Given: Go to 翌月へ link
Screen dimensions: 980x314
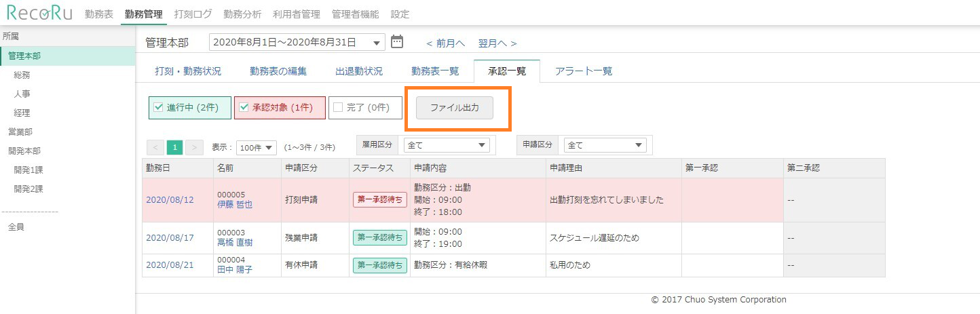Looking at the screenshot, I should [497, 43].
